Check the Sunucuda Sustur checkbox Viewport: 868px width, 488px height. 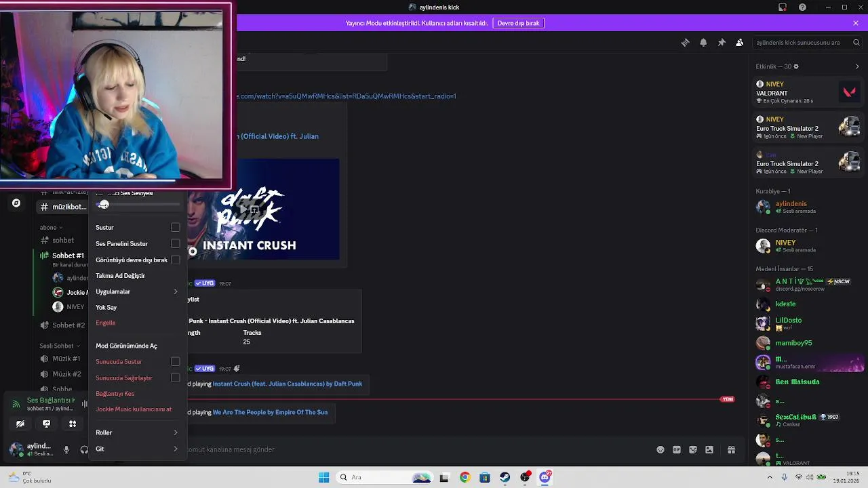[x=175, y=362]
